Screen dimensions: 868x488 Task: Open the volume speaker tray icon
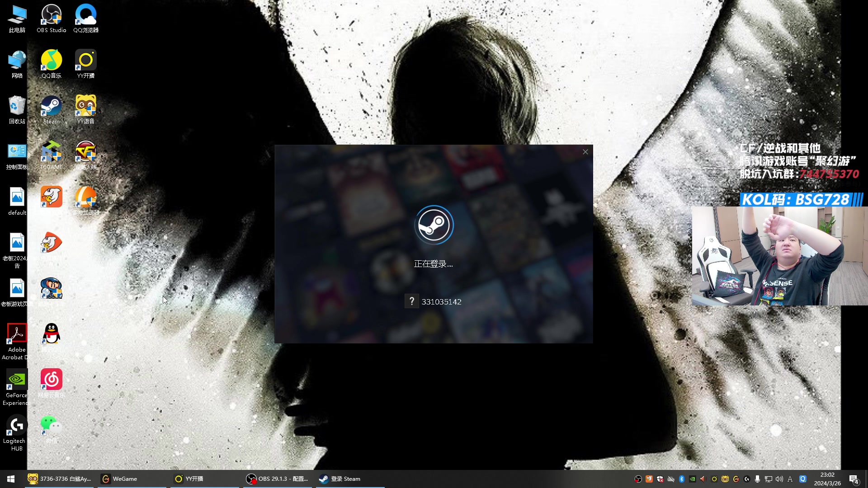[779, 479]
